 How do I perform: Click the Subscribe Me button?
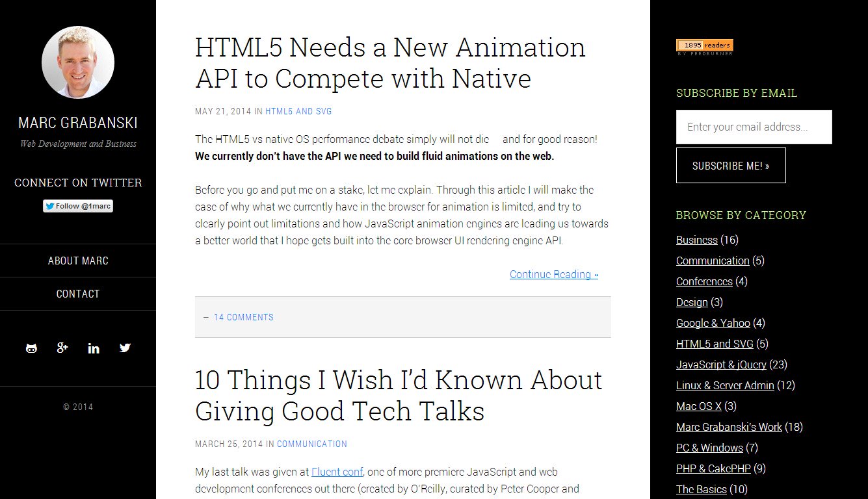point(731,166)
